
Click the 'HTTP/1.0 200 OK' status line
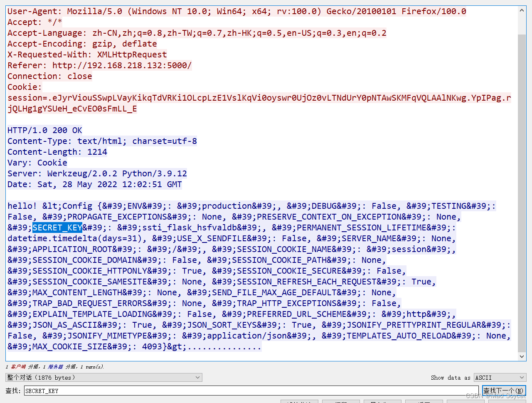[x=45, y=130]
